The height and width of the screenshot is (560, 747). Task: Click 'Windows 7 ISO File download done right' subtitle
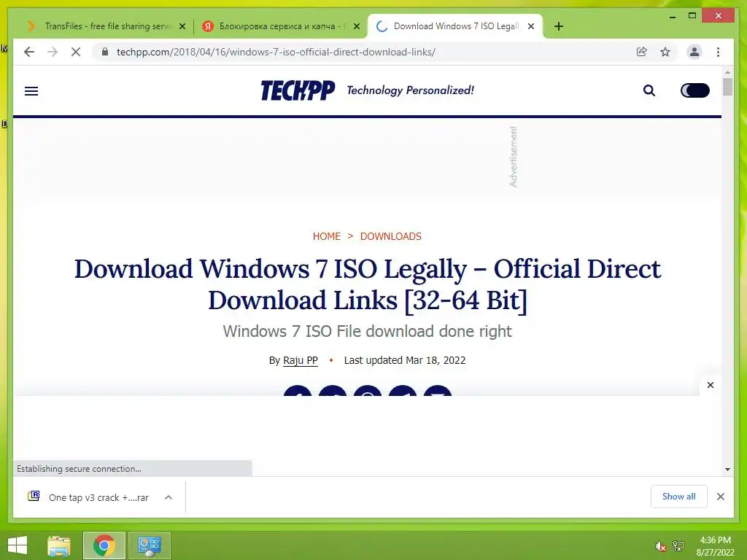point(368,332)
